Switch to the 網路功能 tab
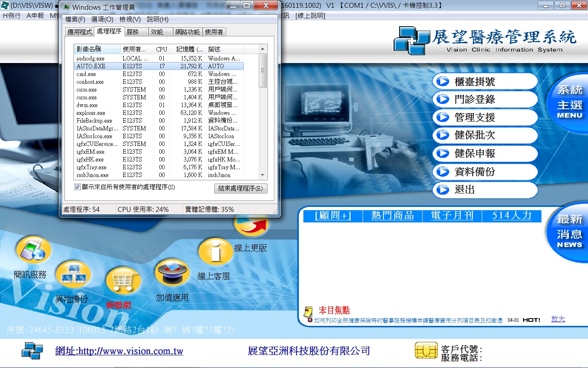The height and width of the screenshot is (368, 588). [x=187, y=32]
